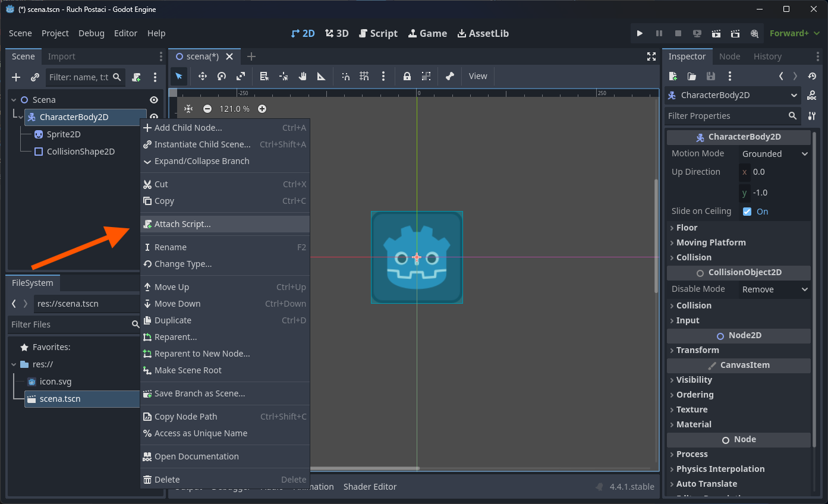The height and width of the screenshot is (504, 828).
Task: Toggle visibility eye of CharacterBody2D node
Action: (x=154, y=117)
